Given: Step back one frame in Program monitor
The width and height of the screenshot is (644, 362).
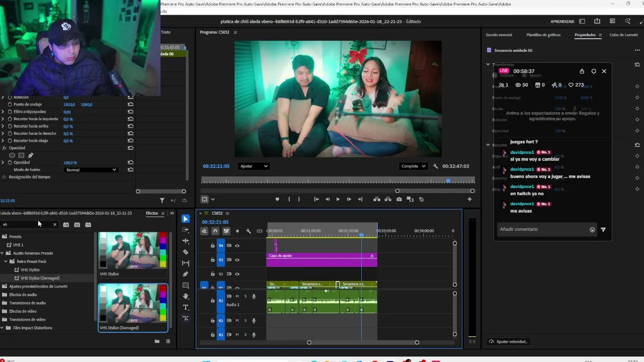Looking at the screenshot, I should pos(328,199).
